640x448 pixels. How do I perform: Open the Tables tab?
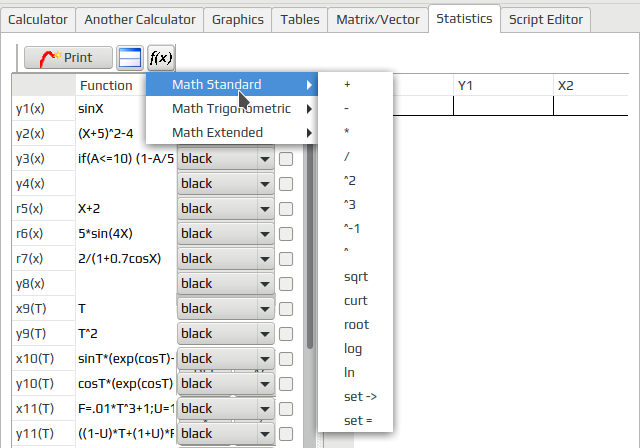click(x=300, y=20)
